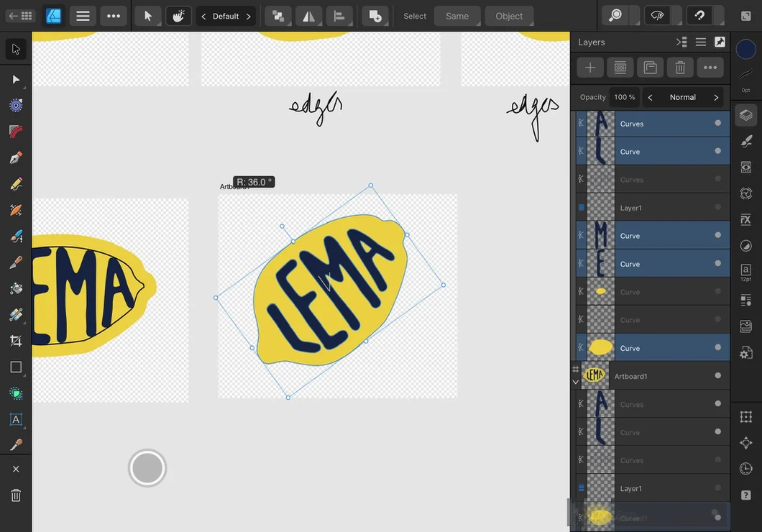762x532 pixels.
Task: Open the Symbols studio icon
Action: pyautogui.click(x=746, y=194)
